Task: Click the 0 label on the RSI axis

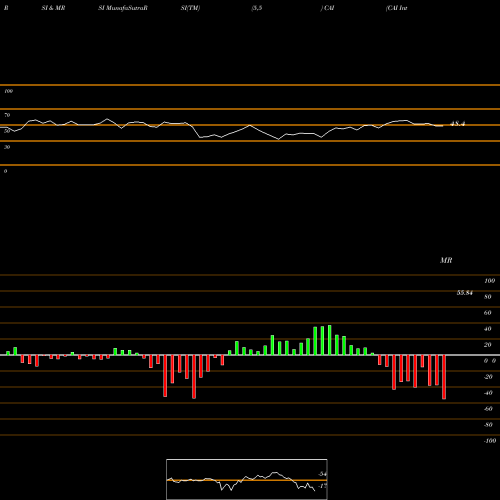Action: [5, 171]
